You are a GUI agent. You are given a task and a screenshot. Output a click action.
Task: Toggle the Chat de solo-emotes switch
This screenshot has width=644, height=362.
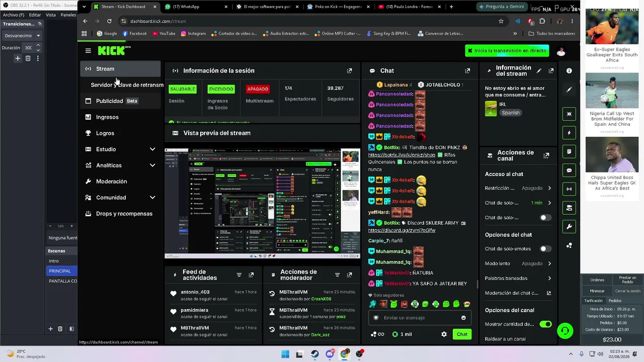(545, 249)
